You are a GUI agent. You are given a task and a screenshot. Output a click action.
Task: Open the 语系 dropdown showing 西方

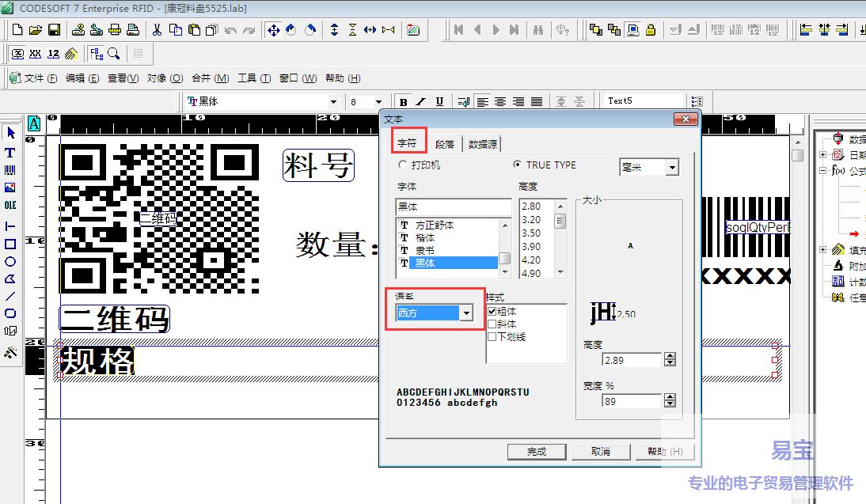[467, 313]
